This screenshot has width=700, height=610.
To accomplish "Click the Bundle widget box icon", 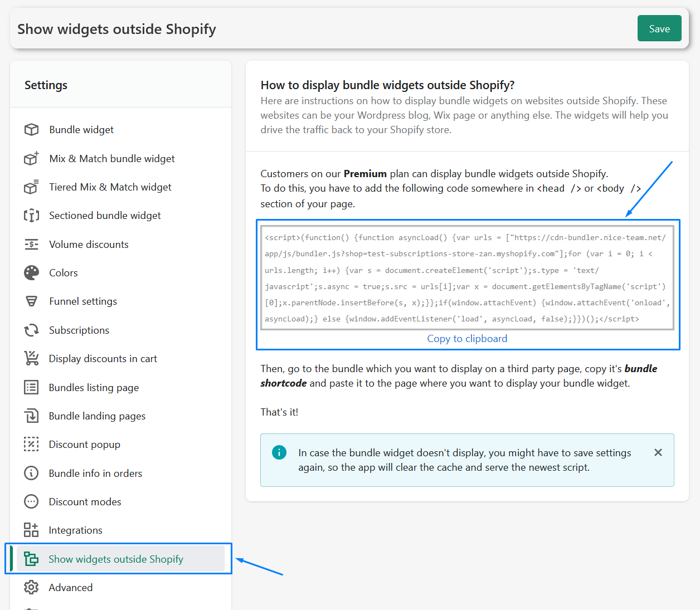I will 31,130.
